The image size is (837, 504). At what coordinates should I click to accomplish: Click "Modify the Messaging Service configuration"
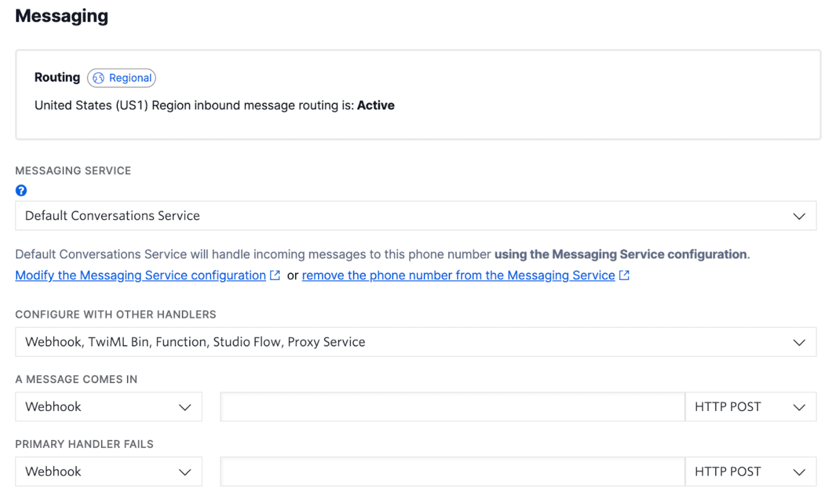click(x=140, y=275)
